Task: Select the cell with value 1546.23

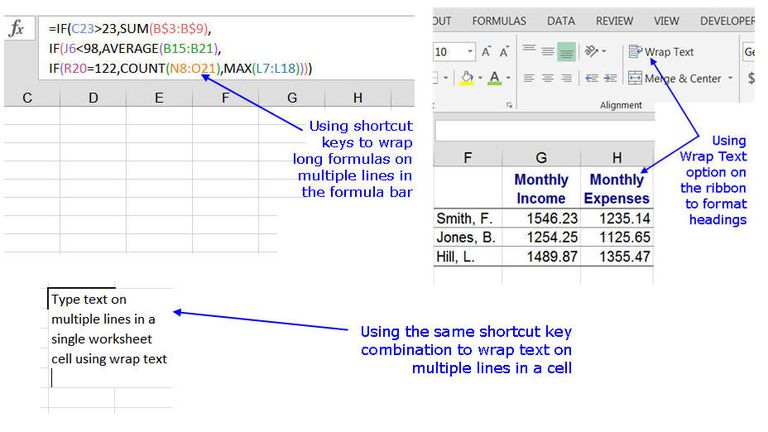Action: click(x=541, y=218)
